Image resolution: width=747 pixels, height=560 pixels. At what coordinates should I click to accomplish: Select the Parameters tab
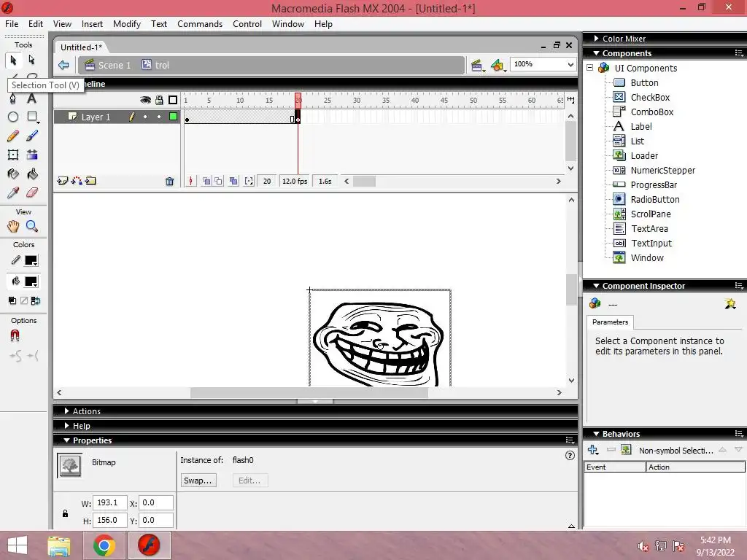click(x=611, y=322)
